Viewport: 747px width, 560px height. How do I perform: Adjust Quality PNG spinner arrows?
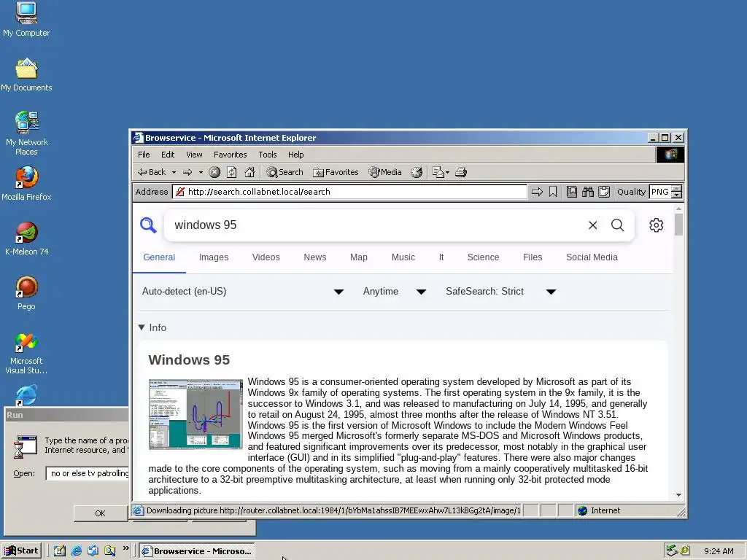[x=676, y=192]
